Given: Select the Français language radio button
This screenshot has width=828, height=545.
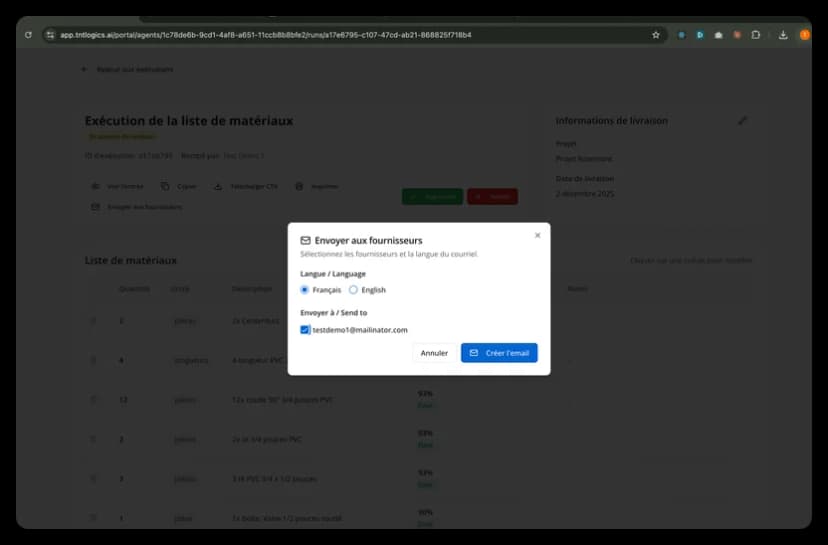Looking at the screenshot, I should (305, 290).
